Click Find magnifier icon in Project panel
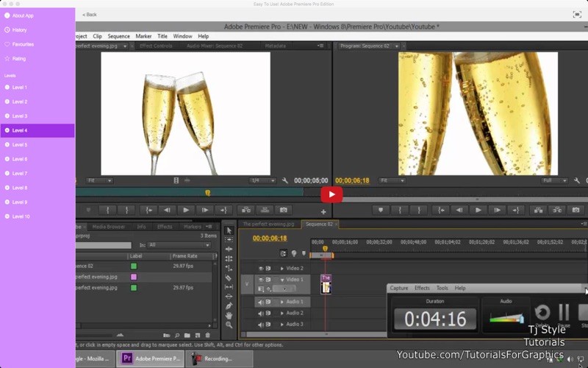Viewport: 588px width, 368px height. [x=177, y=335]
